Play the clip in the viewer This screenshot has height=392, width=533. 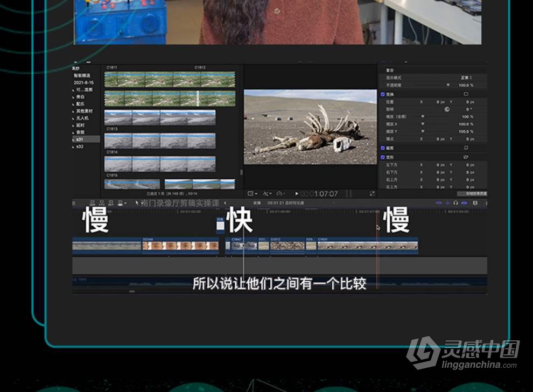coord(297,194)
